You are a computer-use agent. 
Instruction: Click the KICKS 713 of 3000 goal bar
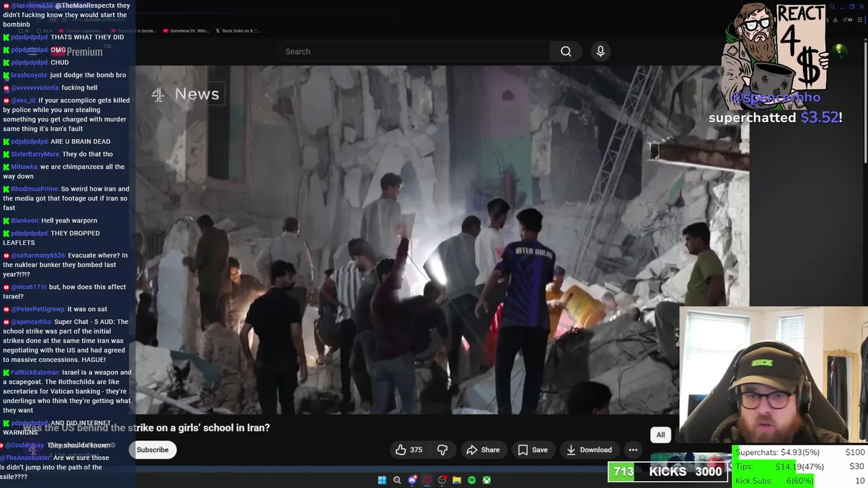(668, 472)
